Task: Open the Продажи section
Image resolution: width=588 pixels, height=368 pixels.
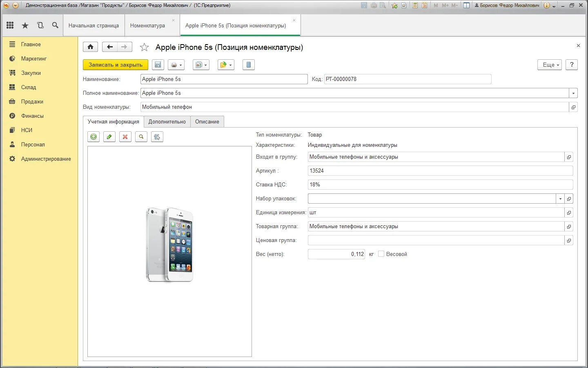Action: (x=32, y=101)
